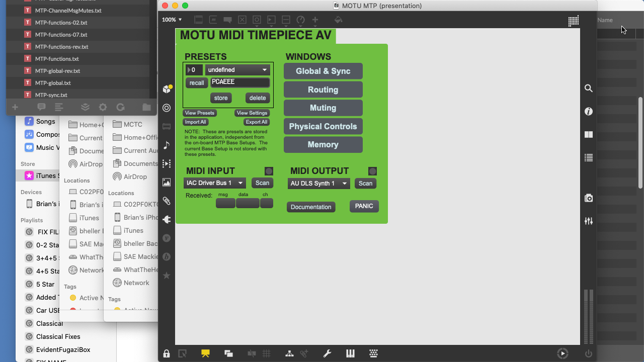This screenshot has width=644, height=362.
Task: Open the Memory window
Action: [323, 144]
